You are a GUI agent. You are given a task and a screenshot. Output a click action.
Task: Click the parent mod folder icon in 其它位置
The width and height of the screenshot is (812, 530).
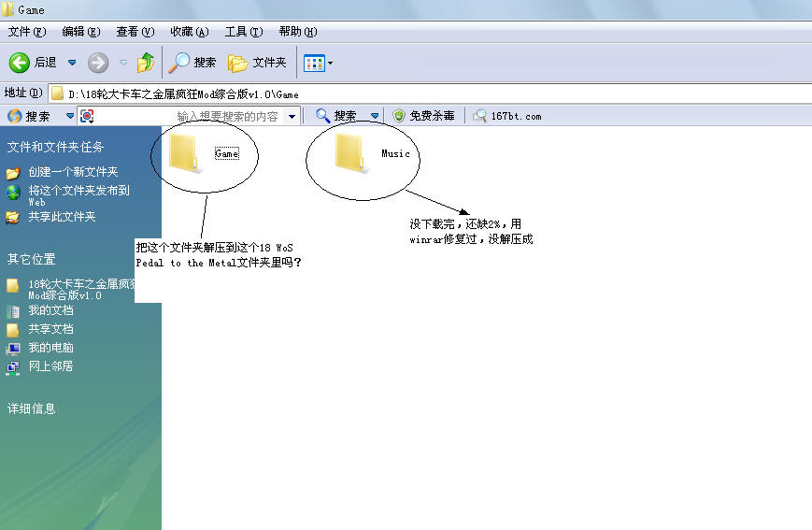[x=12, y=285]
